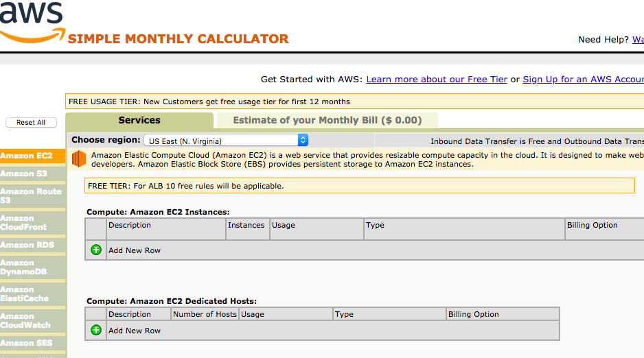Open Sign Up for an AWS Account link
This screenshot has width=644, height=358.
click(x=583, y=79)
